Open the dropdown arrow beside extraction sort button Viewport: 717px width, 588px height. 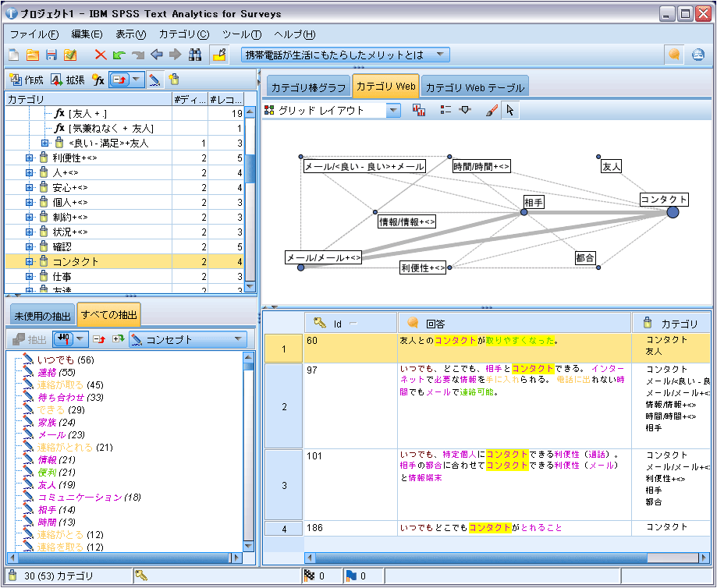tap(80, 339)
